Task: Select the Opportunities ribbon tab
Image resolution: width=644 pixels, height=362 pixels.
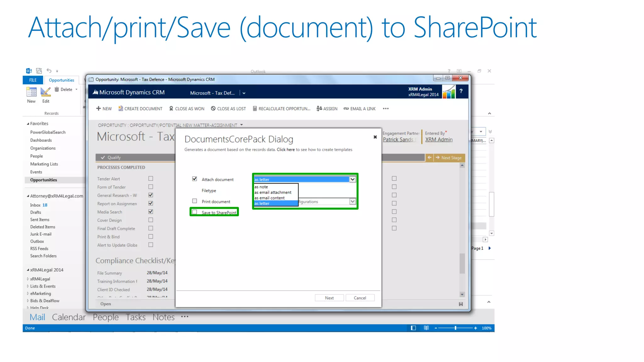Action: pyautogui.click(x=62, y=80)
